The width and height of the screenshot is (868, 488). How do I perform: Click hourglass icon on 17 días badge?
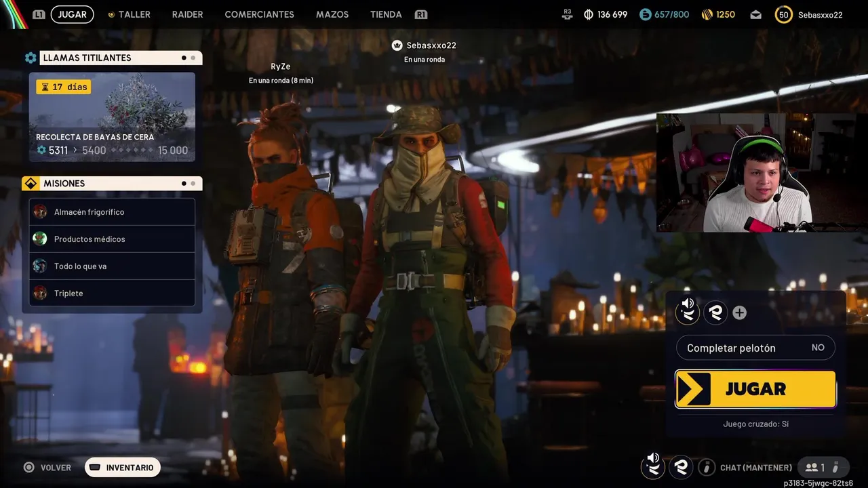(x=45, y=87)
